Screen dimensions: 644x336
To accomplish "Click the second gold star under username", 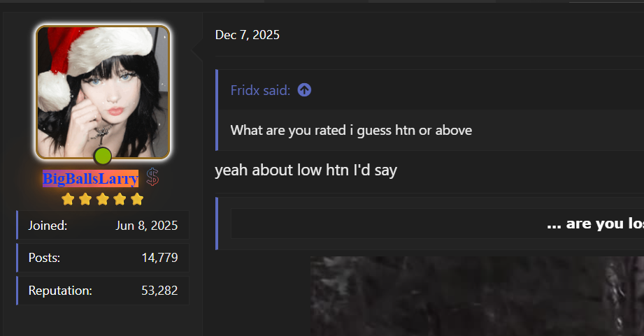I will tap(85, 199).
